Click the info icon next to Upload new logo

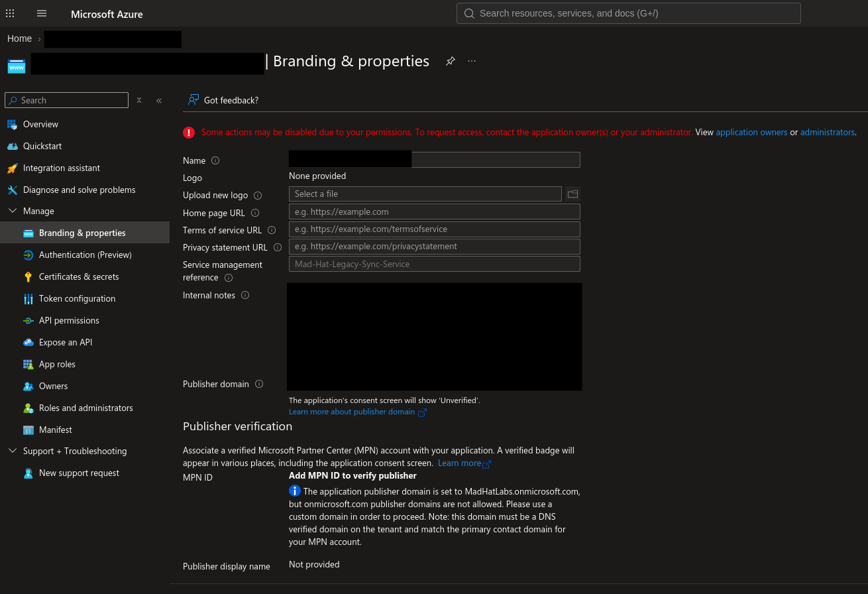258,196
